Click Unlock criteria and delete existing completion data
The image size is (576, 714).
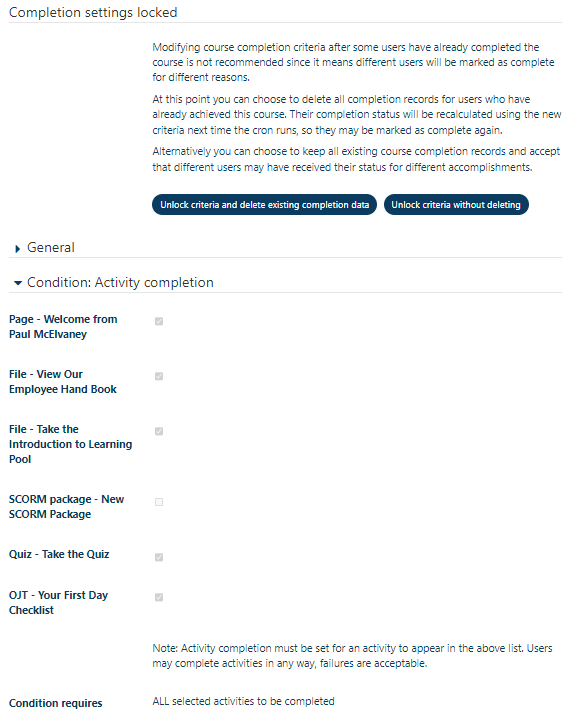[264, 204]
